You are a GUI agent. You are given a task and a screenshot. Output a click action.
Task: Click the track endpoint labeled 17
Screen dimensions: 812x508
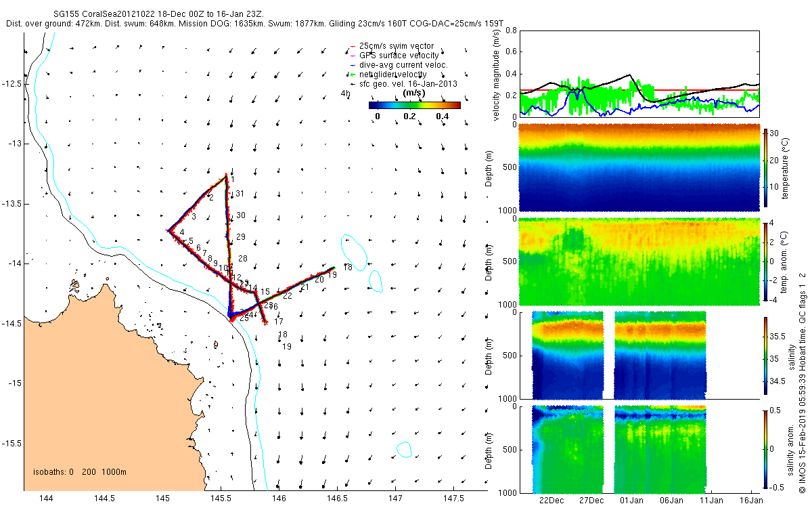[x=278, y=321]
